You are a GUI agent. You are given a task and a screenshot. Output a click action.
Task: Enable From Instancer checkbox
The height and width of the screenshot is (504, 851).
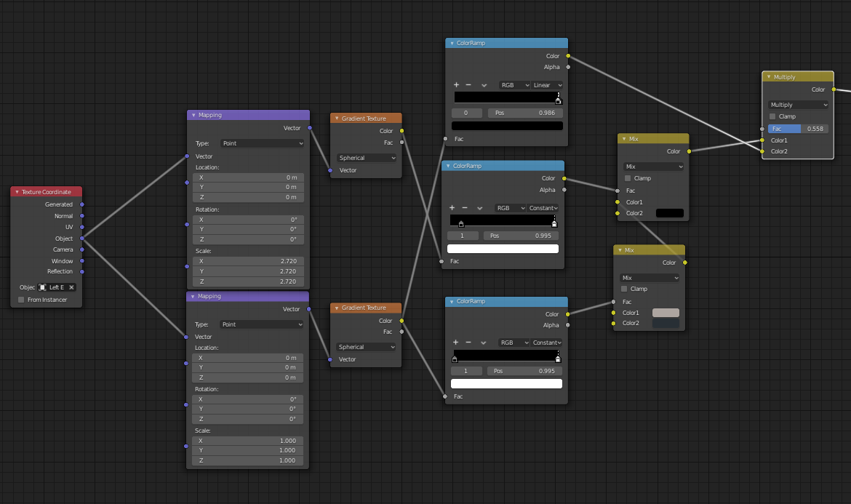pos(21,300)
